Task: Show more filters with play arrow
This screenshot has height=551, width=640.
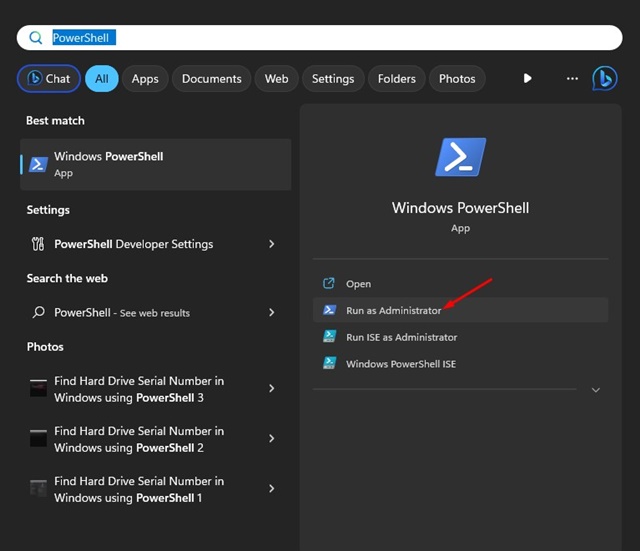Action: [527, 78]
